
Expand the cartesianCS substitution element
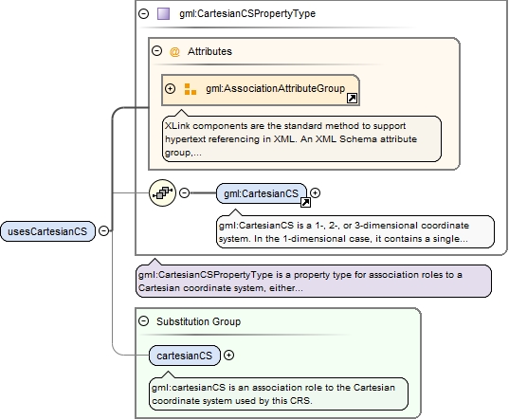[x=228, y=356]
